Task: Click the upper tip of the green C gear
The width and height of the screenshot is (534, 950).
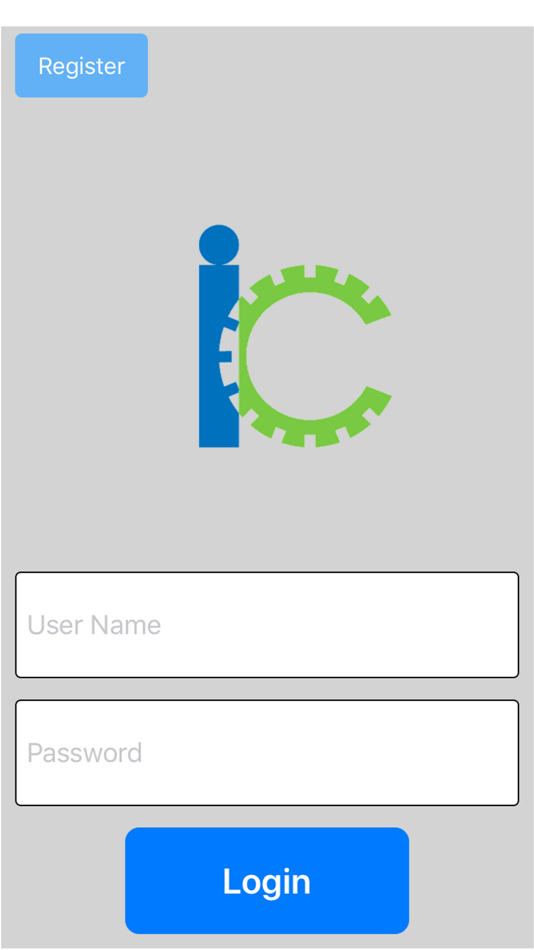Action: tap(377, 310)
